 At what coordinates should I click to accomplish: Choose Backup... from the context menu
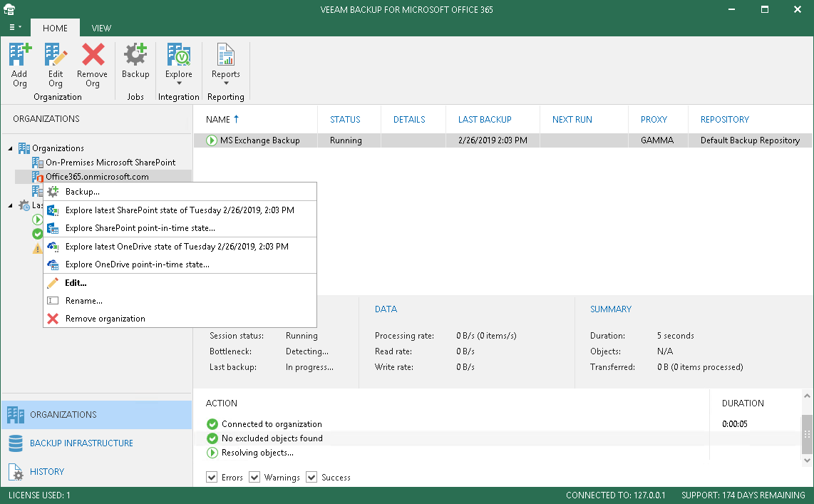click(180, 192)
